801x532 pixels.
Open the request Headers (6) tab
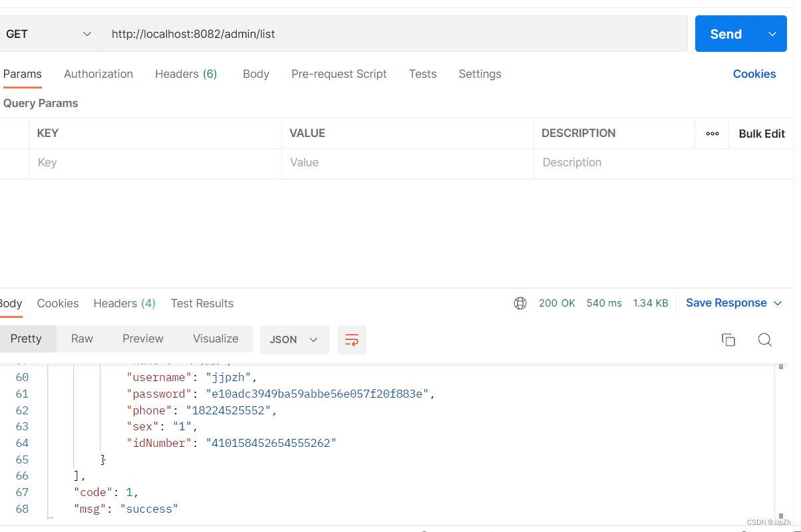tap(186, 74)
